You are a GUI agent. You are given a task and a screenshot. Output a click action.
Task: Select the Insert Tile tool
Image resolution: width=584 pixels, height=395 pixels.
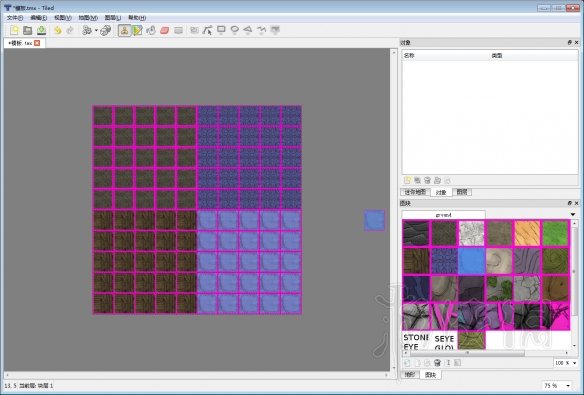click(x=275, y=30)
